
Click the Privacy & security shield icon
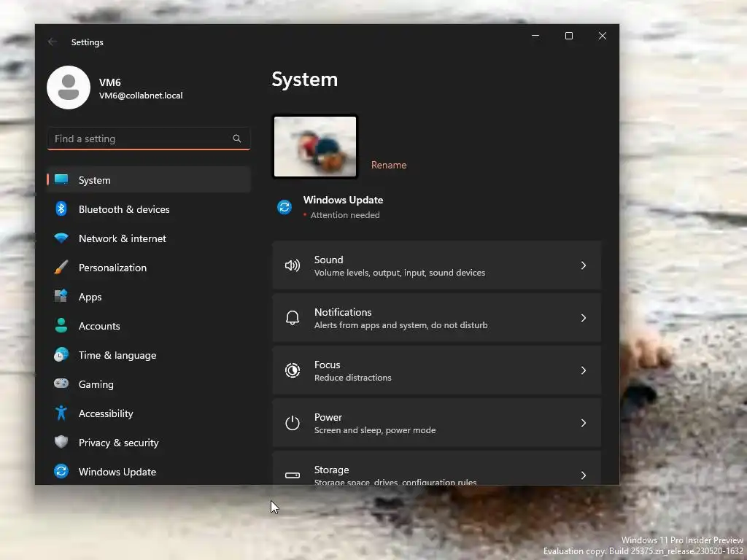click(61, 442)
